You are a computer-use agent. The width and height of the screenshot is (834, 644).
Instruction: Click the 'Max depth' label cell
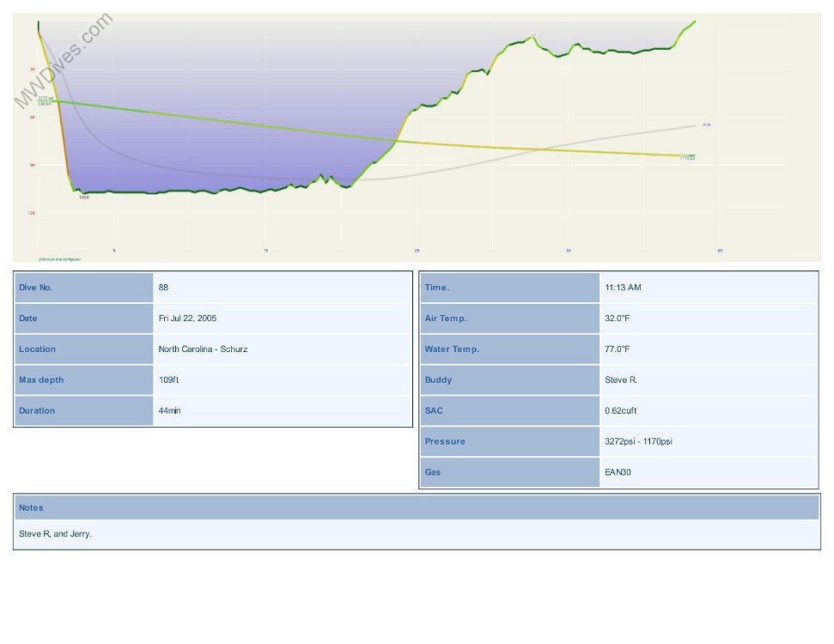click(84, 380)
